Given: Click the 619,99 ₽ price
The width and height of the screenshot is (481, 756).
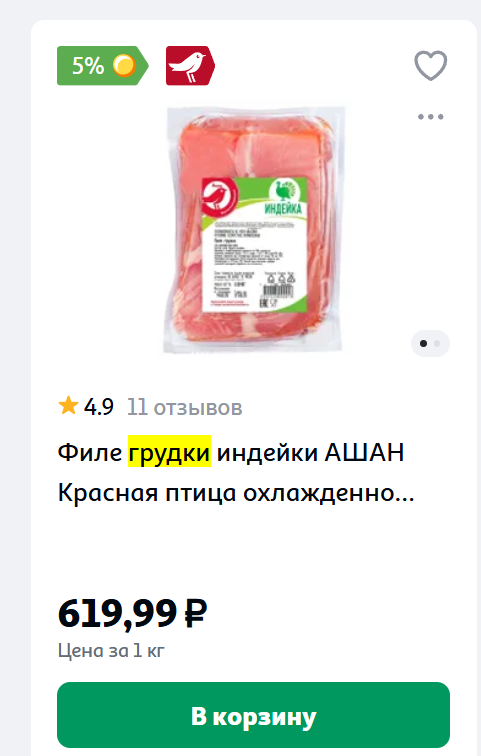Looking at the screenshot, I should pyautogui.click(x=133, y=614).
